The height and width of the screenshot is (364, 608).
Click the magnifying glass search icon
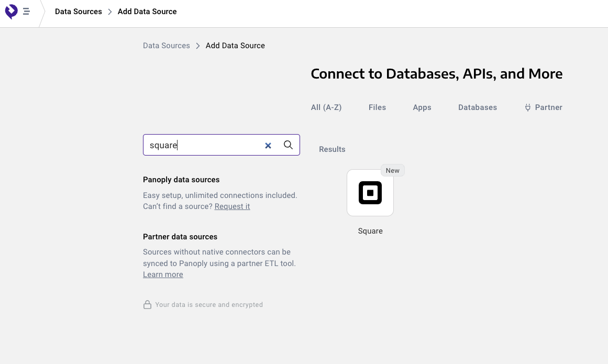288,145
